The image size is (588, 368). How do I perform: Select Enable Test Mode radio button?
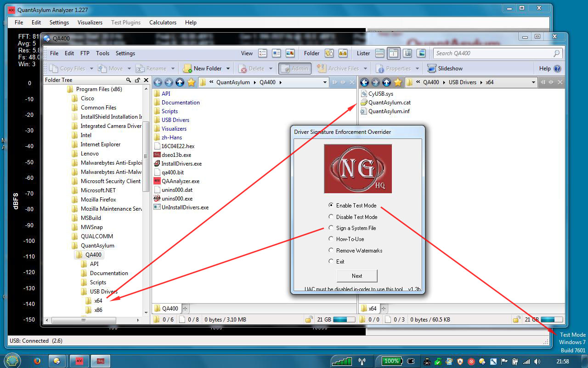tap(331, 206)
